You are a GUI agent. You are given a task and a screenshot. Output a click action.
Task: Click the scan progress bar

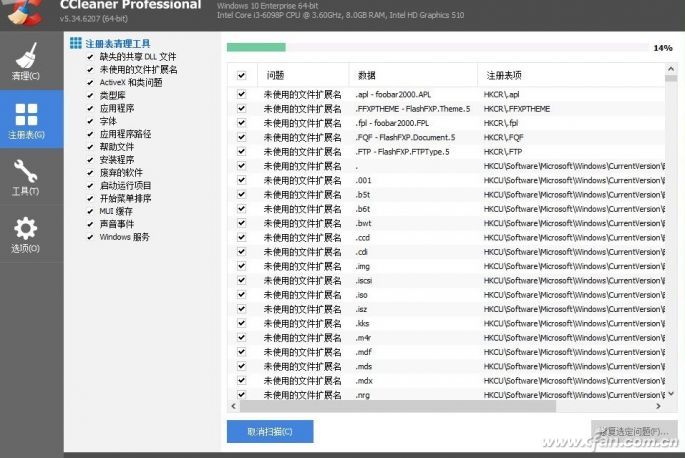(x=437, y=47)
